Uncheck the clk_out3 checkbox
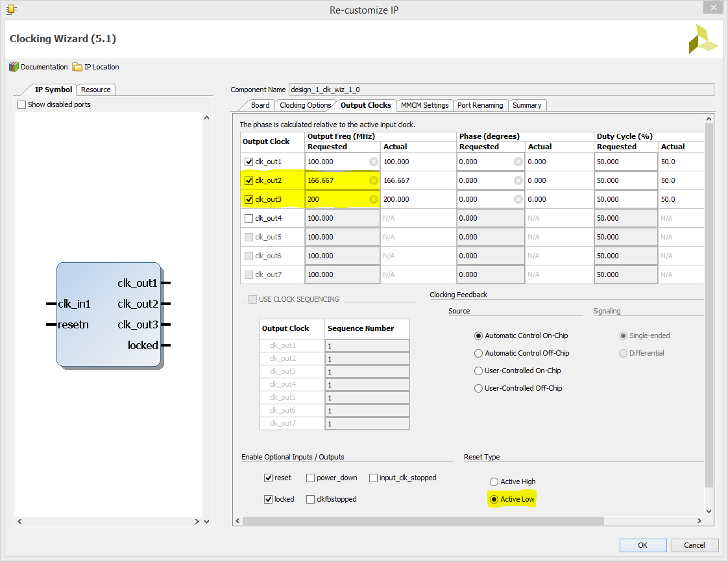Viewport: 728px width, 562px height. click(x=249, y=199)
